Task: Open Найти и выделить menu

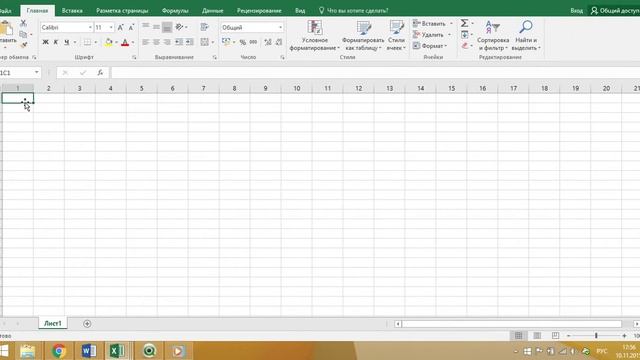Action: pos(526,36)
